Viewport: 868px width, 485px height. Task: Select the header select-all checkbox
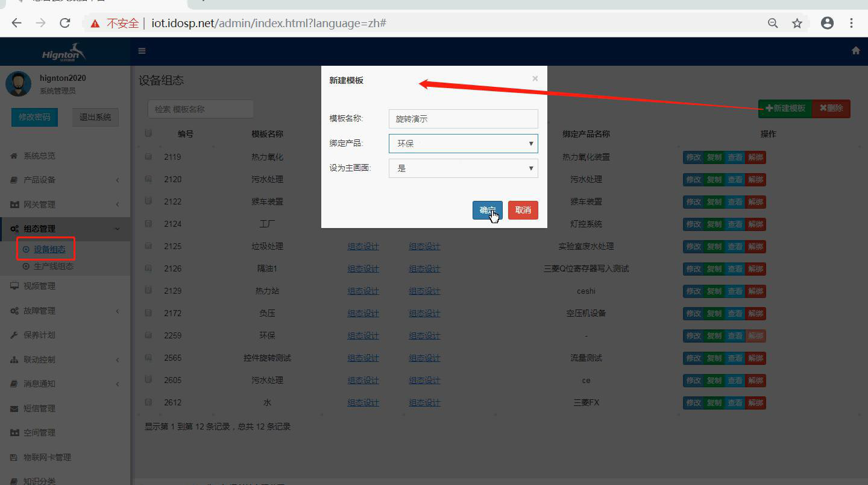click(x=148, y=133)
